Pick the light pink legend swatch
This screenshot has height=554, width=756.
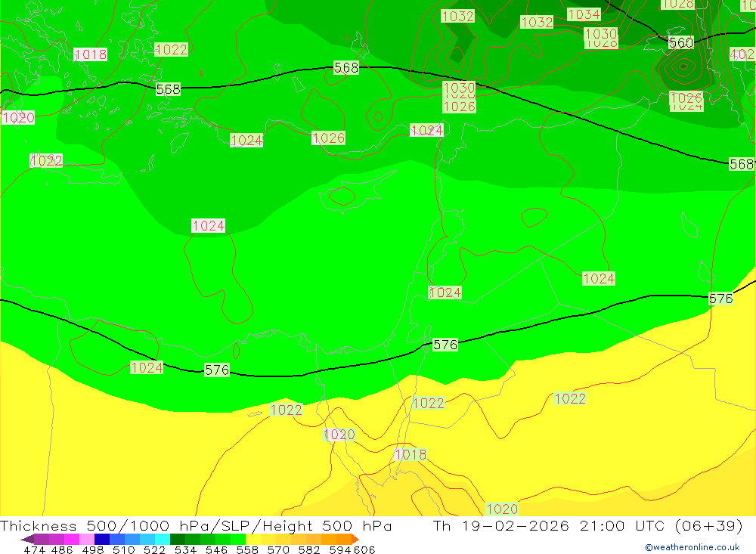point(87,539)
